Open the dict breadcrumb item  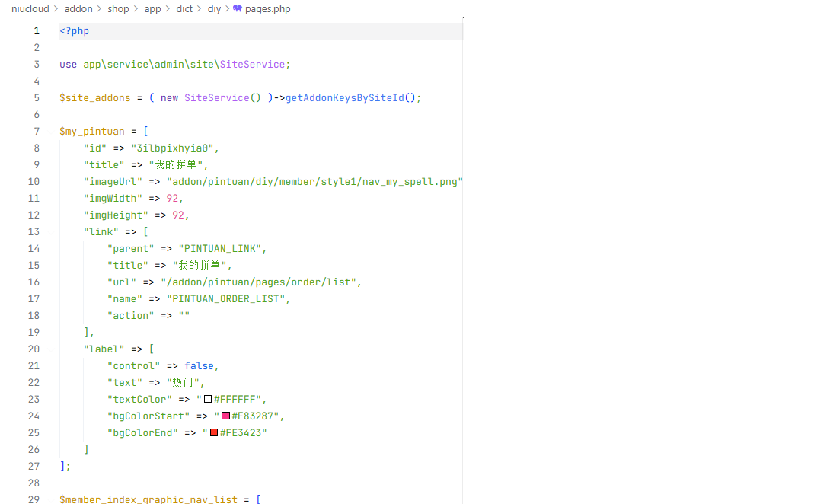coord(184,9)
